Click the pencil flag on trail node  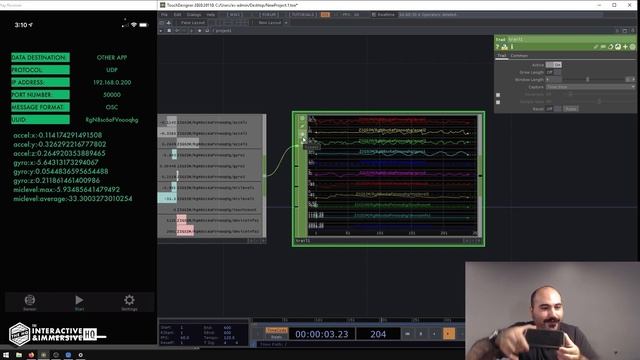(x=302, y=126)
